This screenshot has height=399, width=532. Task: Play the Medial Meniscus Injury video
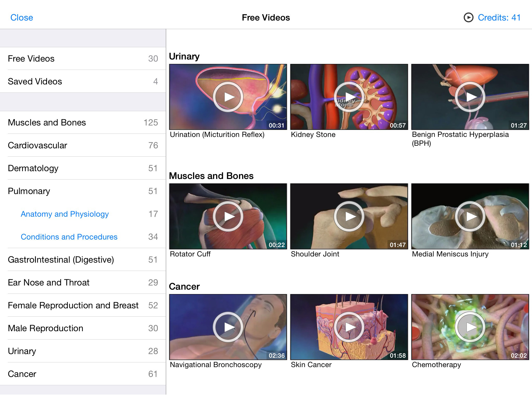[x=470, y=216]
